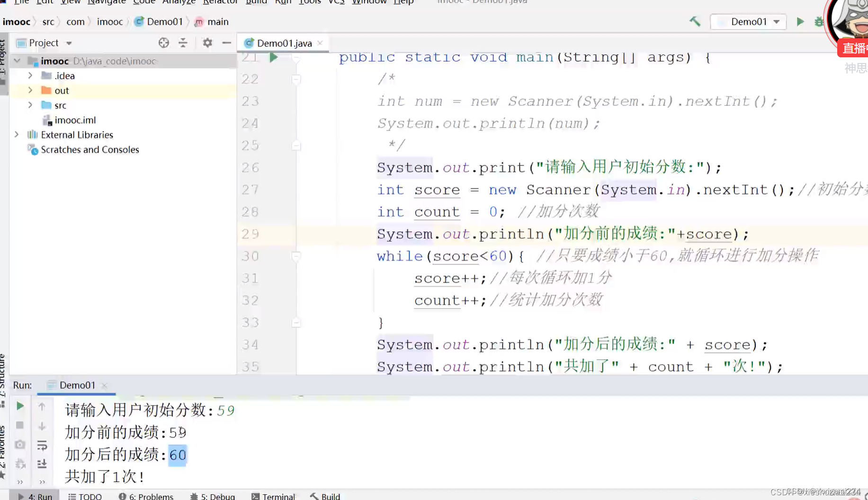Image resolution: width=868 pixels, height=500 pixels.
Task: Expand the .idea folder
Action: (30, 75)
